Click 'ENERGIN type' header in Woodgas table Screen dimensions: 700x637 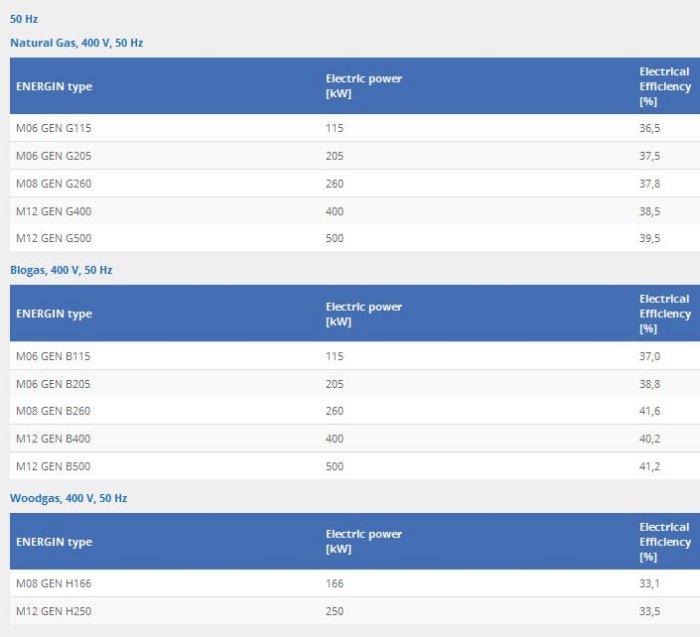click(53, 542)
